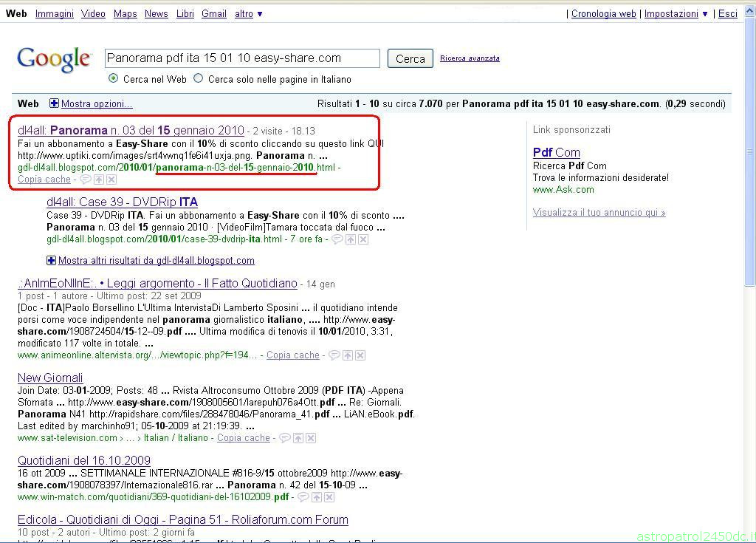Open Libri from top navigation
The width and height of the screenshot is (756, 543).
click(185, 14)
